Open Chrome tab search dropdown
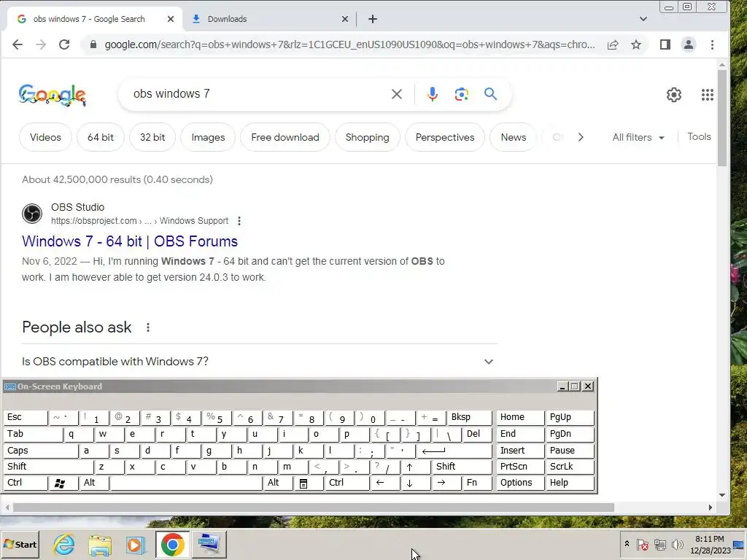Screen dimensions: 747x560 click(x=643, y=19)
